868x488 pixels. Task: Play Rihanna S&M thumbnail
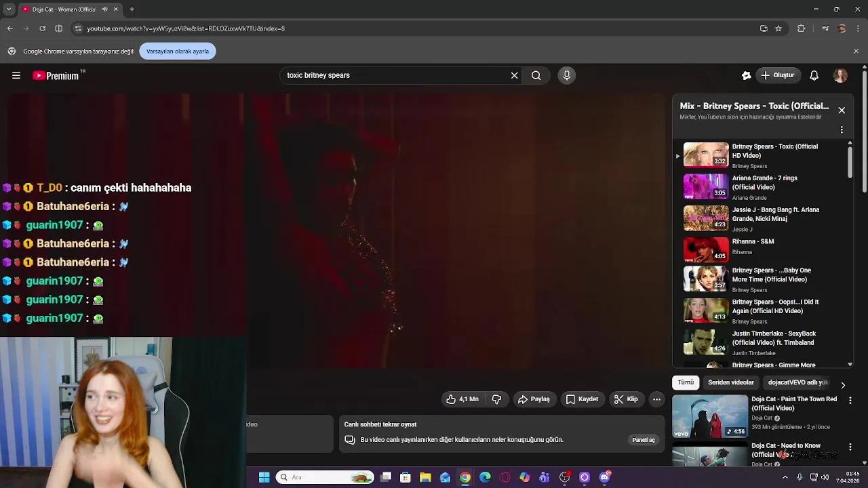[x=706, y=249]
